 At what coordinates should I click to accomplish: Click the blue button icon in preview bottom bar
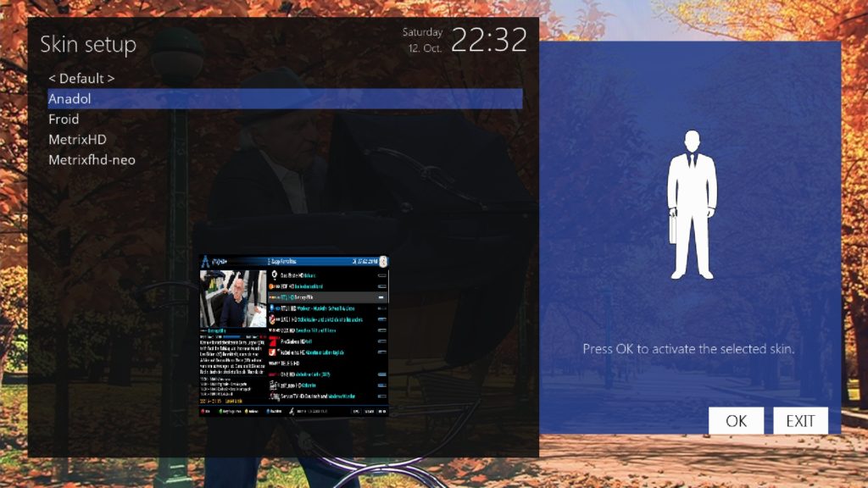267,411
